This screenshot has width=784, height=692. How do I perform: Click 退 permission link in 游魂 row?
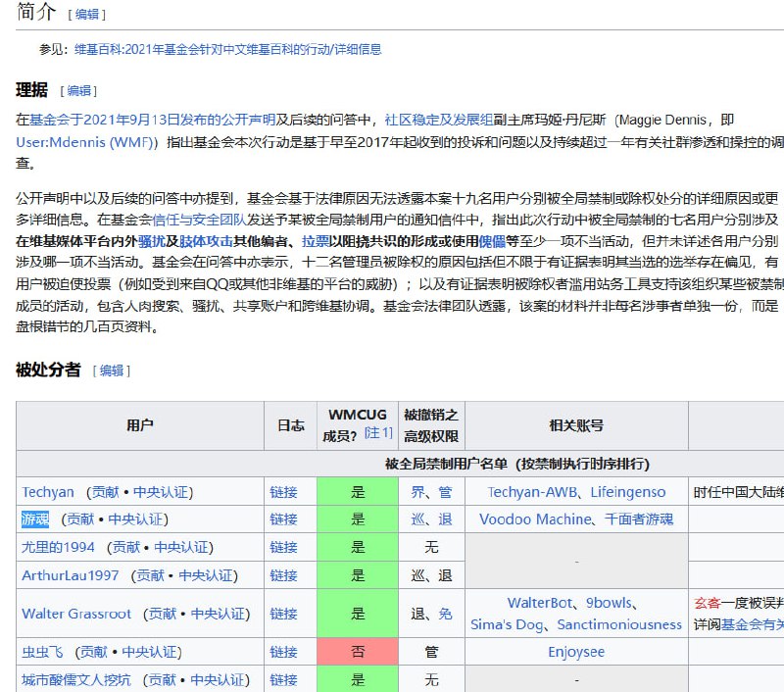tap(445, 519)
